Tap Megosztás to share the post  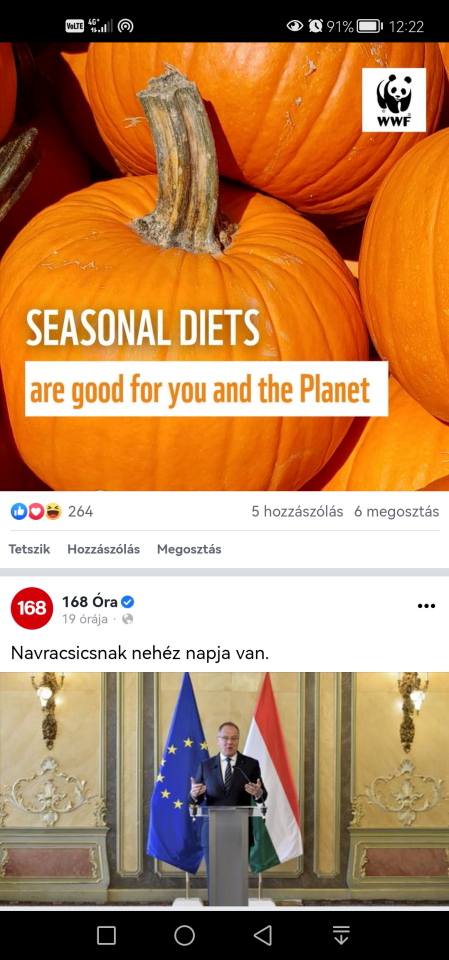pyautogui.click(x=189, y=549)
